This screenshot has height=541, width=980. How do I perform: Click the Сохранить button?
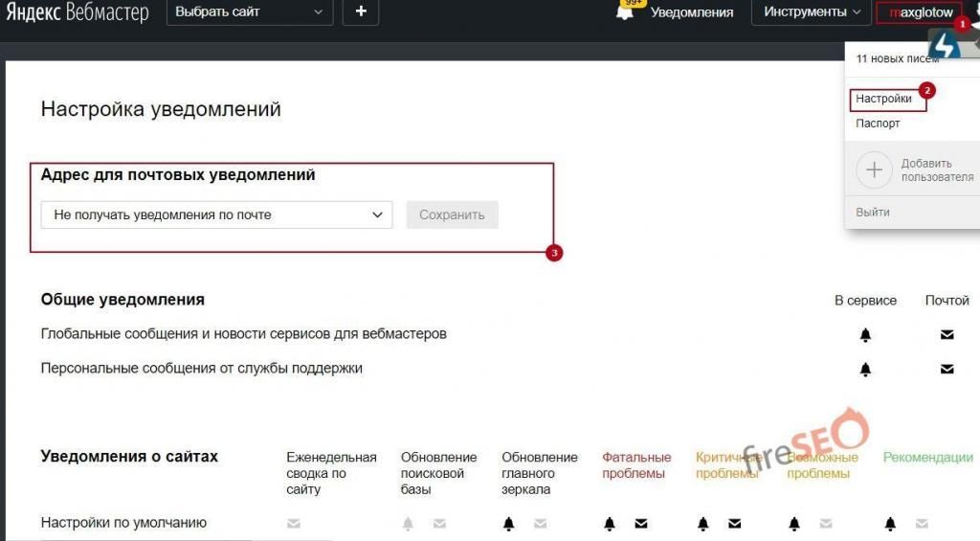(x=452, y=215)
